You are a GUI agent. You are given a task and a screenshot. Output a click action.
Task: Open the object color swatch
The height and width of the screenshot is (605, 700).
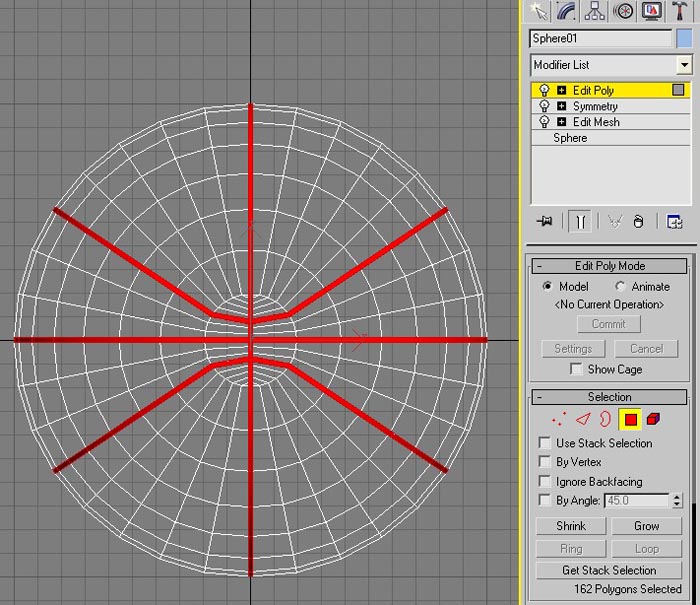(x=684, y=38)
